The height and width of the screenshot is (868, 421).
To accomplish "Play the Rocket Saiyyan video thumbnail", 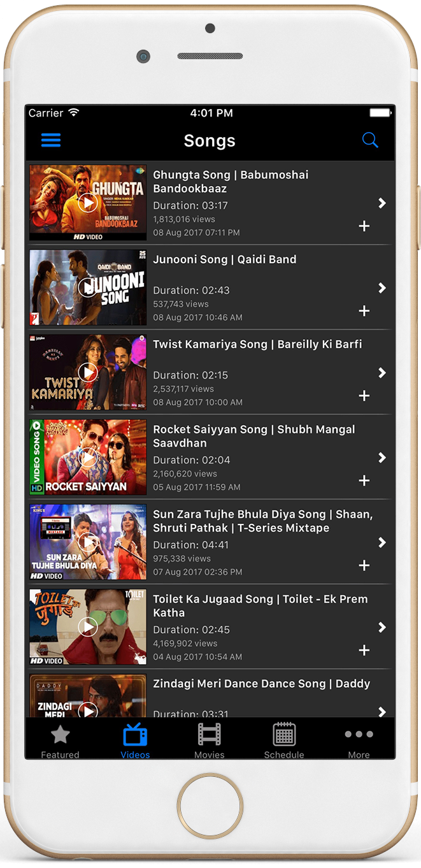I will click(x=88, y=457).
